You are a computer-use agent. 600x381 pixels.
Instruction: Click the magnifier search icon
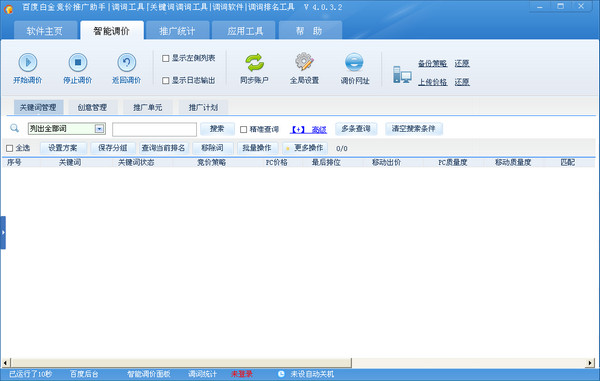pyautogui.click(x=15, y=128)
